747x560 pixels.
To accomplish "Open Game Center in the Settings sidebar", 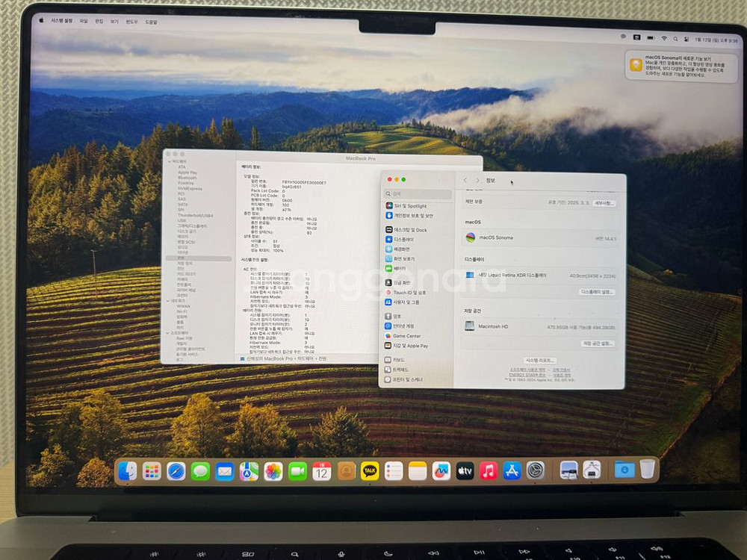I will pos(403,336).
